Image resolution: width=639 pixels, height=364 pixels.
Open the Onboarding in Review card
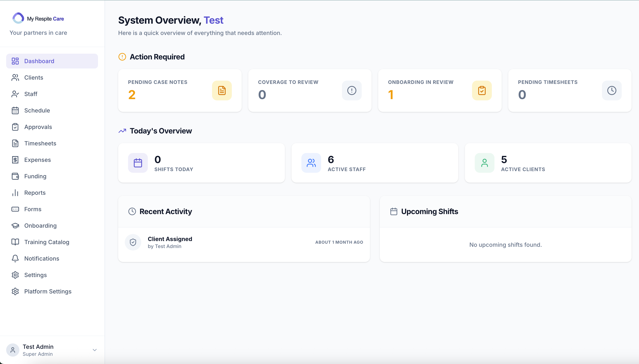point(440,90)
